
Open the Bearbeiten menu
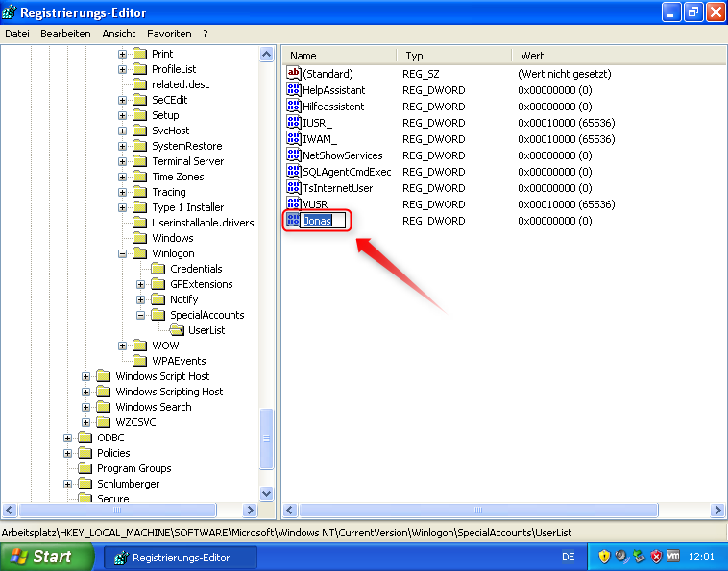tap(65, 34)
